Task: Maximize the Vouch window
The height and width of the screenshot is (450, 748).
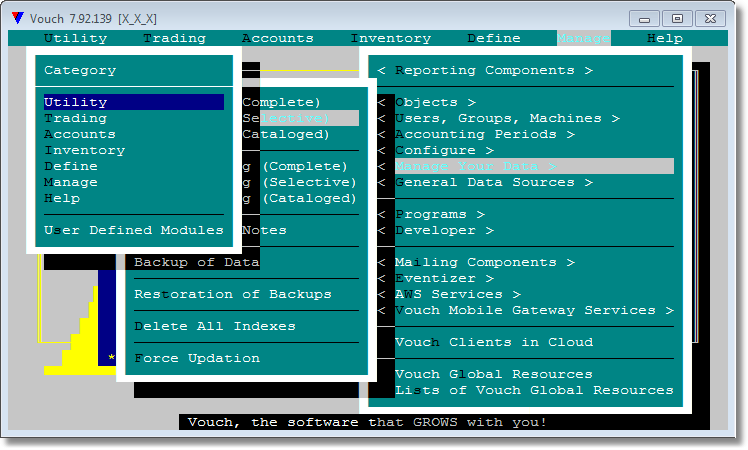Action: click(677, 19)
